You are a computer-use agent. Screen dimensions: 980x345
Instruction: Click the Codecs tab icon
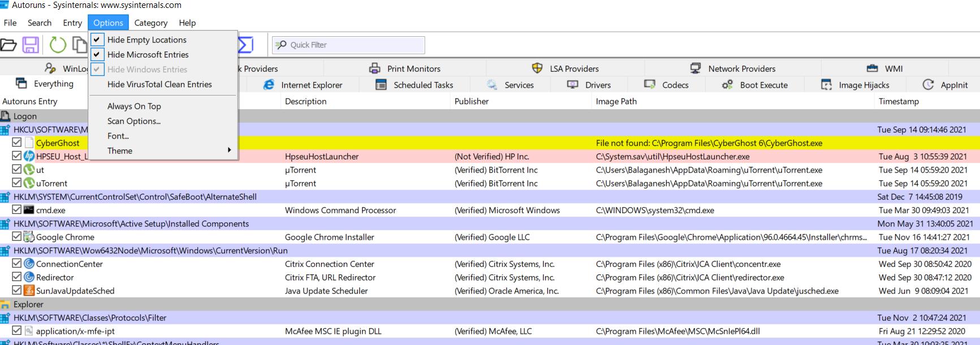[x=650, y=85]
